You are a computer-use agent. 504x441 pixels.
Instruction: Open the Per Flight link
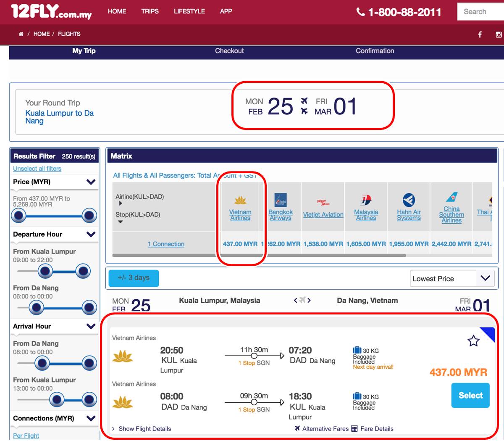[26, 436]
